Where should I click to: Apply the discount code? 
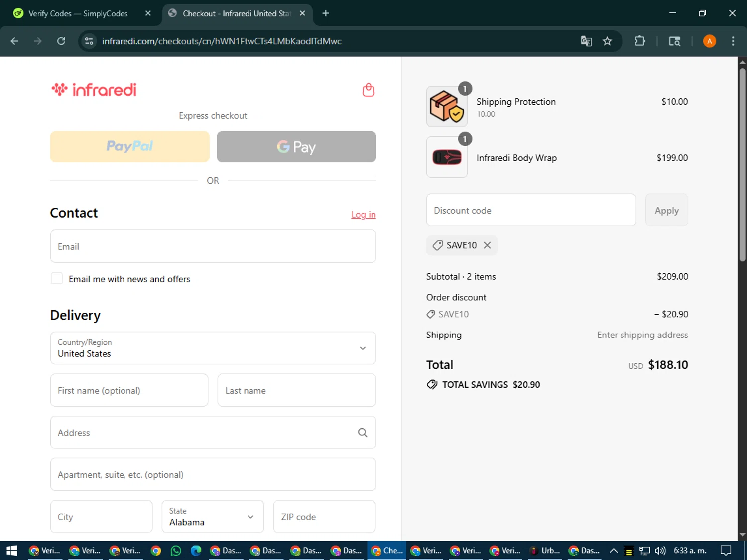point(666,210)
